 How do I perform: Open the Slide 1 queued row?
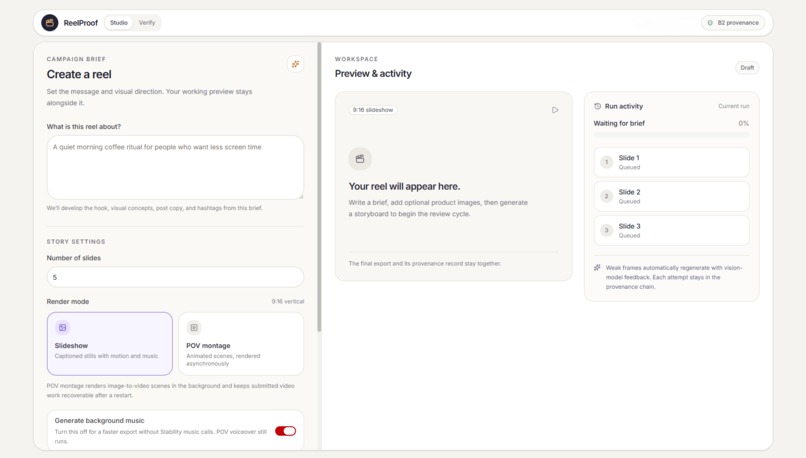coord(671,162)
